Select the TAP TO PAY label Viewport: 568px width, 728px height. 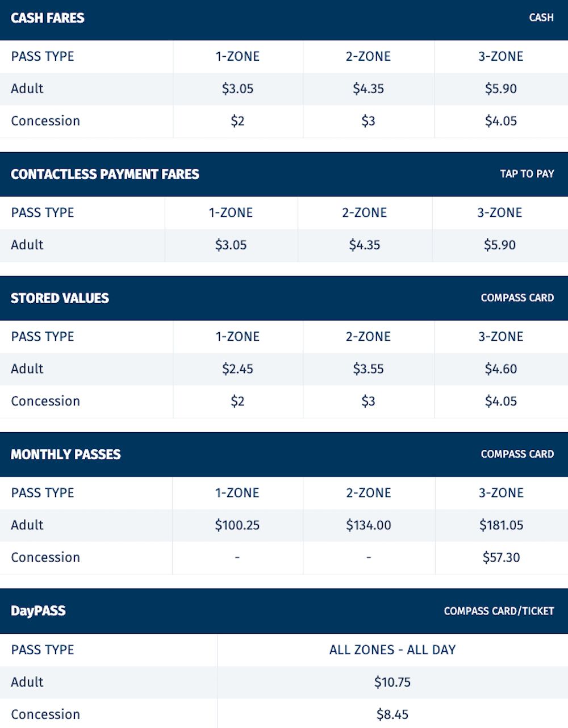point(527,174)
